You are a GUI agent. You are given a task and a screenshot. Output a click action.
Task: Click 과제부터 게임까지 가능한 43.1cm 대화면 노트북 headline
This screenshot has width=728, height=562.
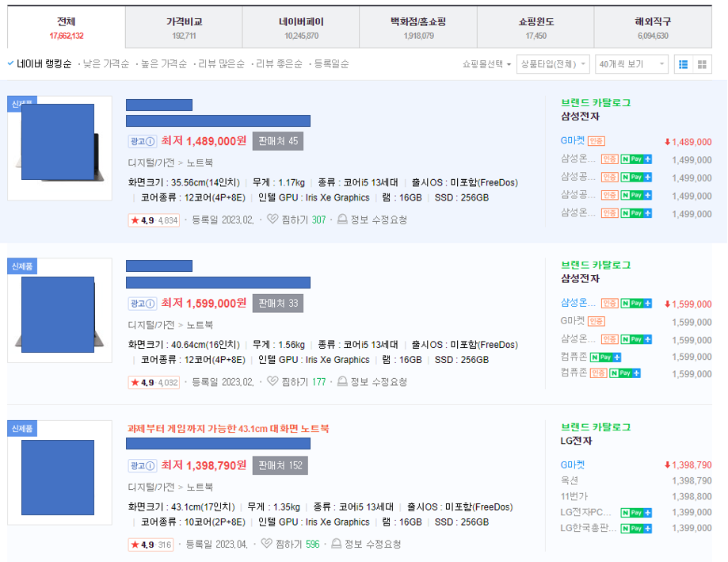point(228,429)
